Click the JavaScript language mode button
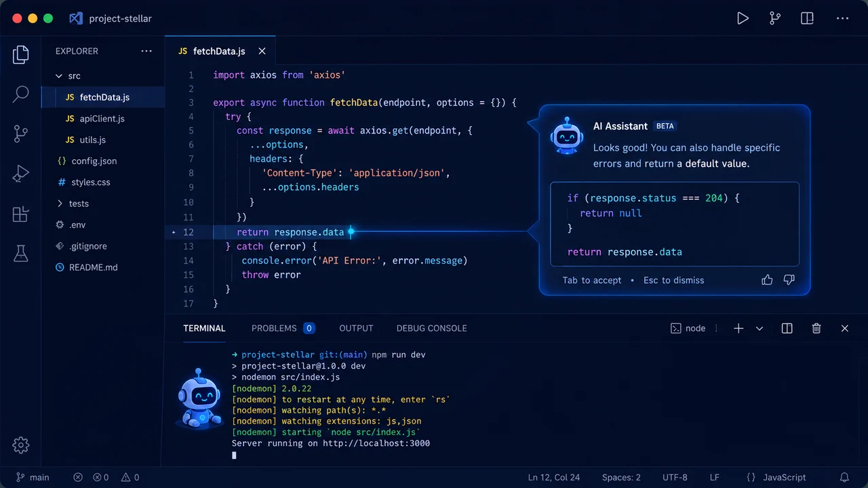 click(x=776, y=477)
